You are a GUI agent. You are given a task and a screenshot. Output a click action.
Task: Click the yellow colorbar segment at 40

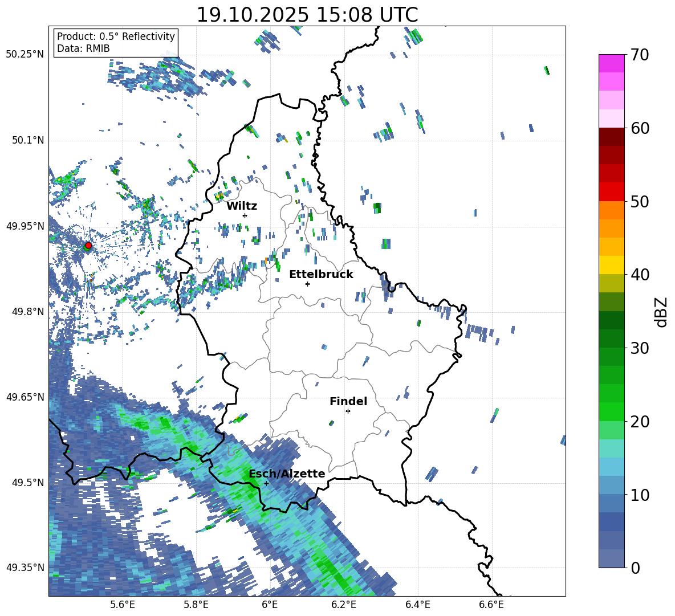click(x=611, y=265)
